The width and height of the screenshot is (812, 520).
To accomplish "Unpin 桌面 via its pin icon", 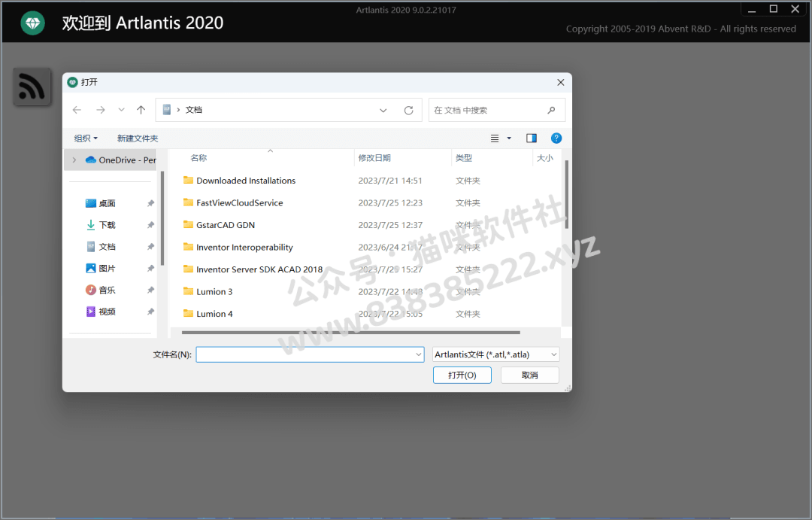I will point(150,203).
